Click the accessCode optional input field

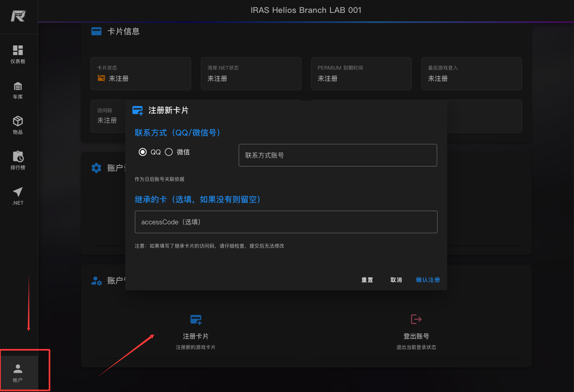click(x=286, y=222)
